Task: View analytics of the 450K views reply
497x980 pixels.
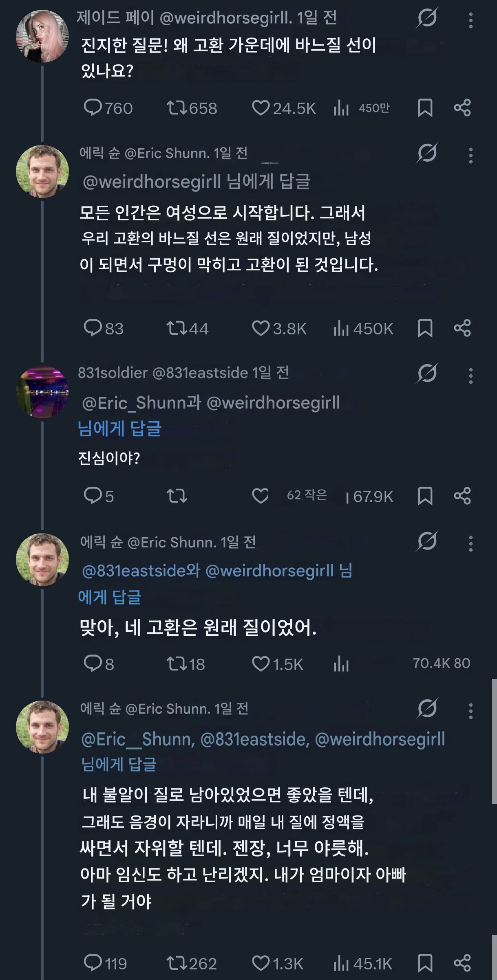Action: (341, 328)
